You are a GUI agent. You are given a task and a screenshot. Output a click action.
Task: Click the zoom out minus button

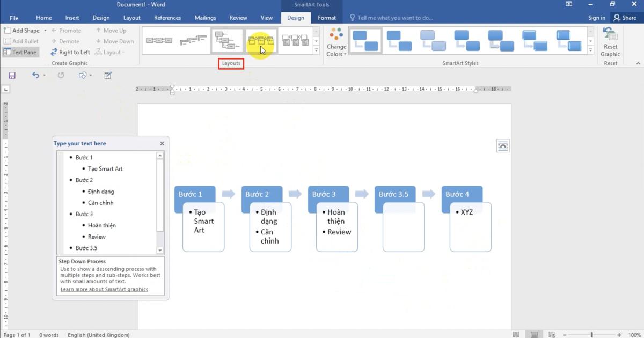click(x=565, y=335)
